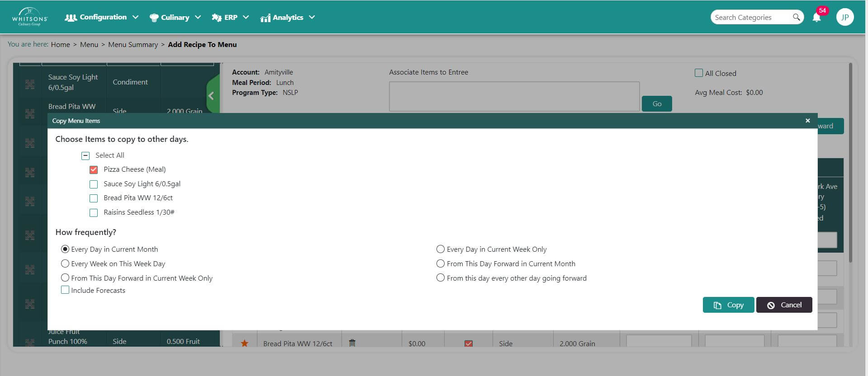Click the star icon on Bread Pita row
The width and height of the screenshot is (868, 376).
point(245,343)
